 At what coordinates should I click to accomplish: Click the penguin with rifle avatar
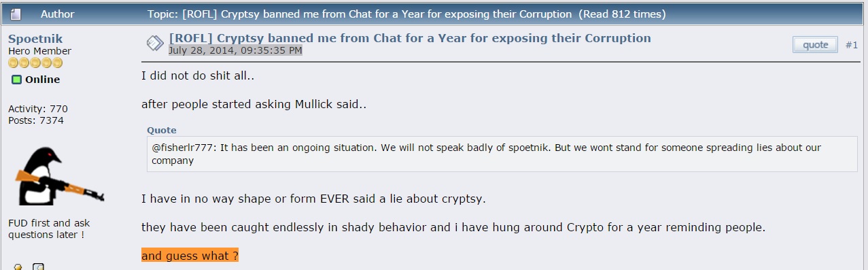coord(58,175)
